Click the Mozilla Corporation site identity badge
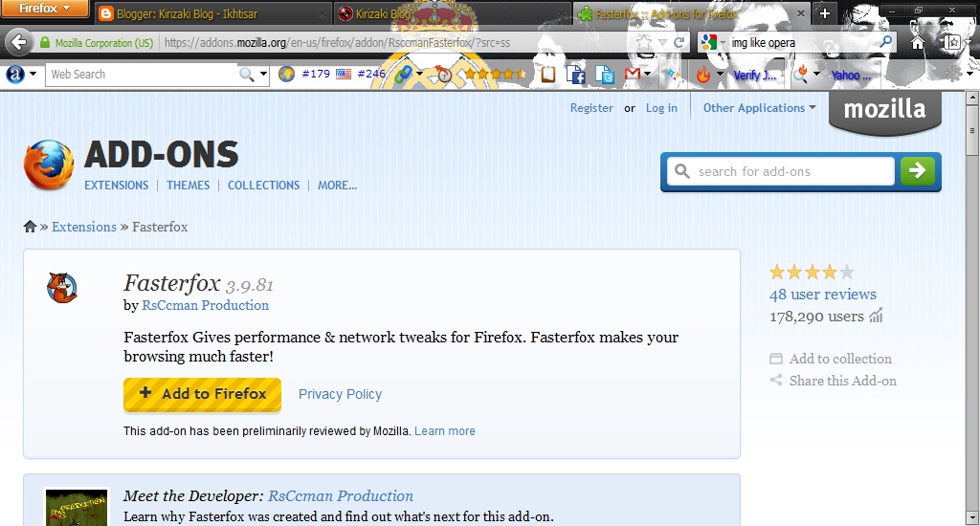Image resolution: width=980 pixels, height=526 pixels. pos(97,42)
